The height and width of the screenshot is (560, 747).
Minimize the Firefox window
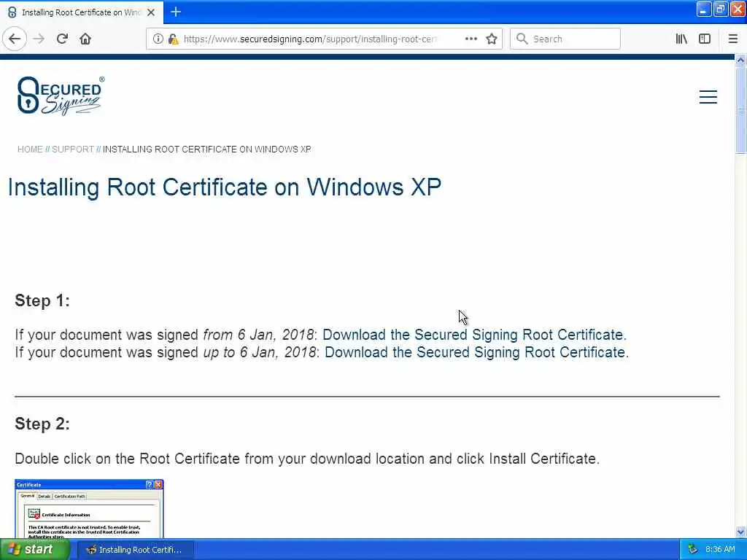pos(704,9)
